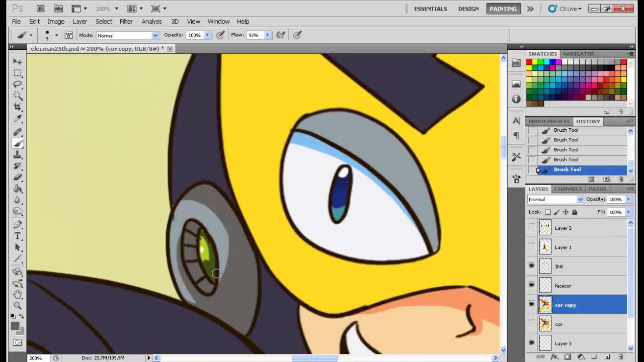Click the horizontal canvas scrollbar thumb
This screenshot has height=362, width=644.
[x=315, y=358]
